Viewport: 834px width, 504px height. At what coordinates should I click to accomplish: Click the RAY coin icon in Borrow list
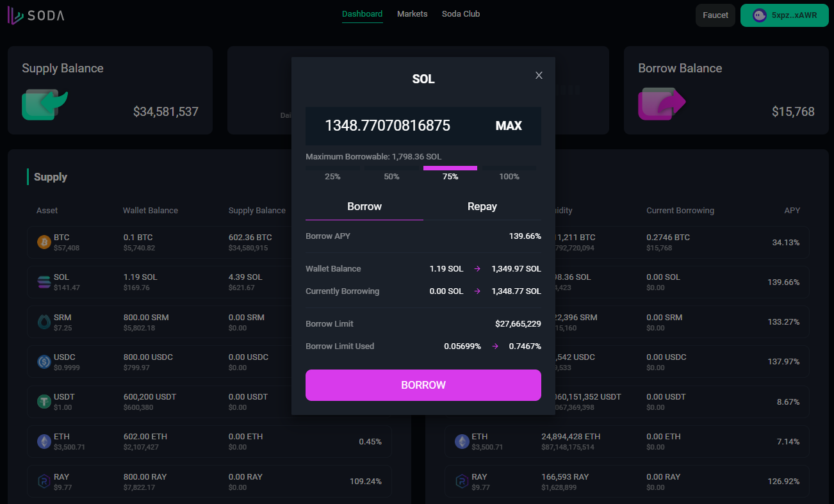tap(462, 482)
